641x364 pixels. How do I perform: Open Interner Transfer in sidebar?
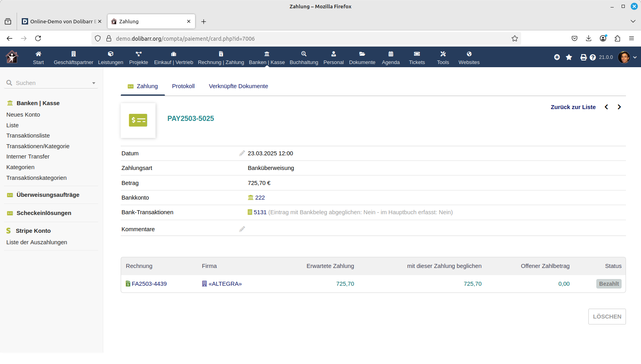[28, 157]
